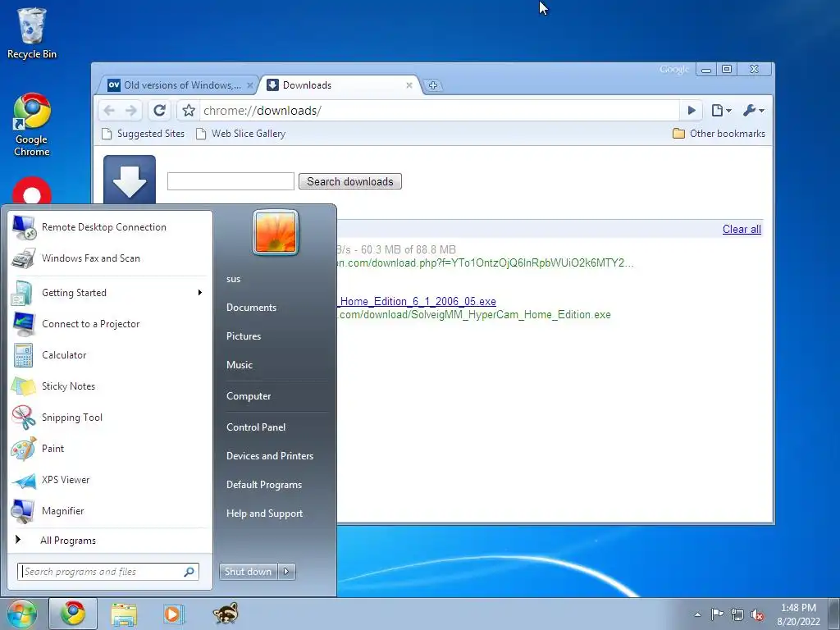Image resolution: width=840 pixels, height=630 pixels.
Task: Open Web Slice Gallery bookmark
Action: point(240,134)
